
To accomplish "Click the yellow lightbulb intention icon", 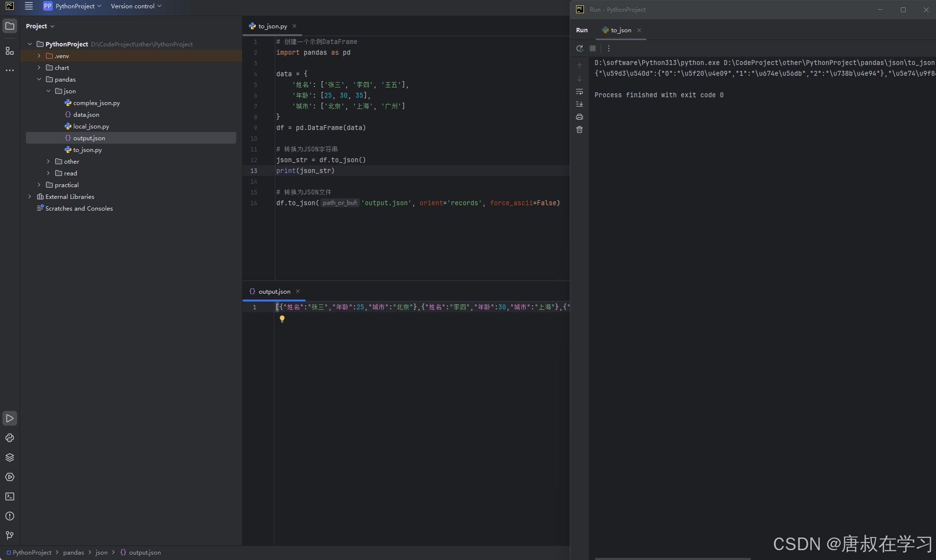I will pyautogui.click(x=282, y=319).
